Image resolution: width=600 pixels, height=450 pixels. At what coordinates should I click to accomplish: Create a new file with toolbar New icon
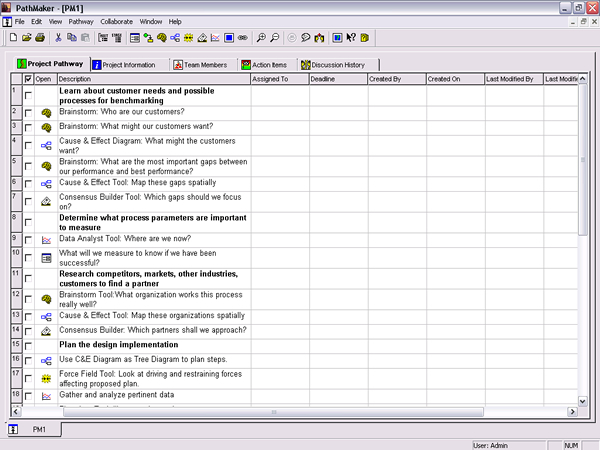pyautogui.click(x=13, y=38)
